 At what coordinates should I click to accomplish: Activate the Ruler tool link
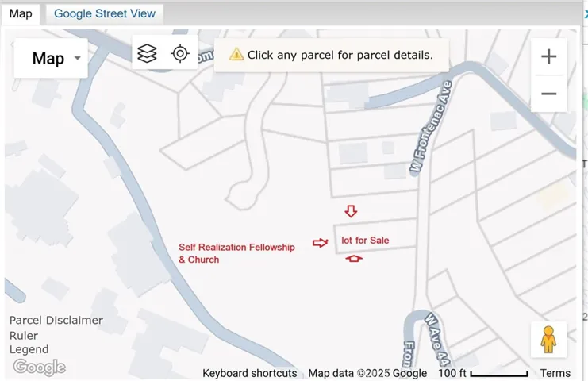click(24, 335)
